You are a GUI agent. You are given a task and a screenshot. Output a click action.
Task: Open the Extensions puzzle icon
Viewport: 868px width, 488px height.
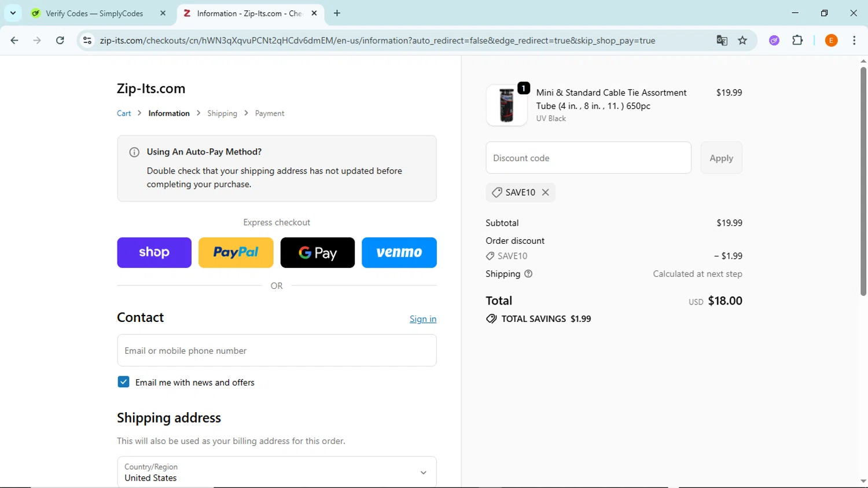click(x=797, y=41)
